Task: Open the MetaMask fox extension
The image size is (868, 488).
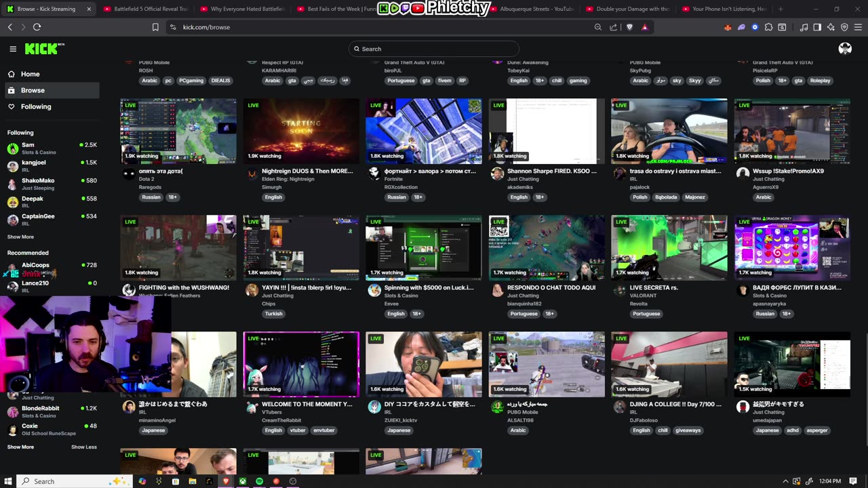Action: 728,27
